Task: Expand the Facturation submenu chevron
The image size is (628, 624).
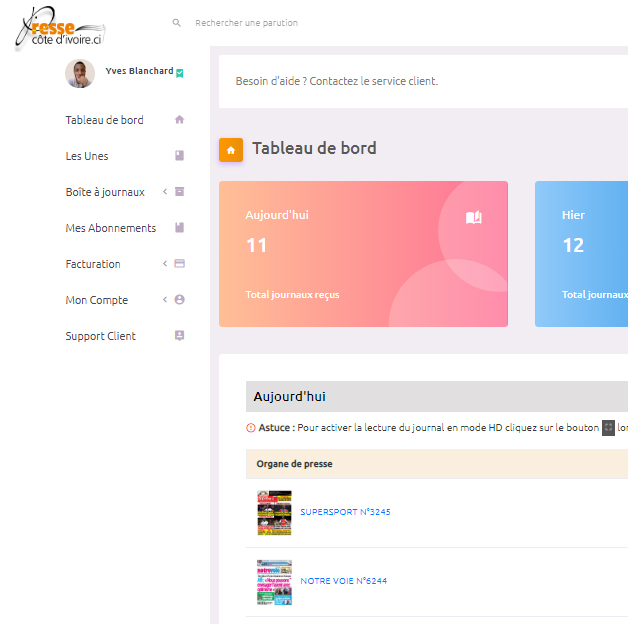Action: point(165,264)
